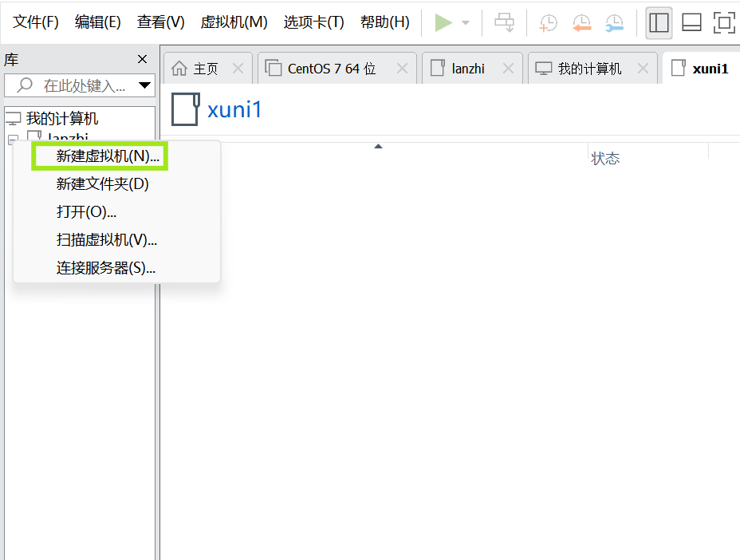Click the send Ctrl+Alt+Del toolbar icon

[x=504, y=22]
